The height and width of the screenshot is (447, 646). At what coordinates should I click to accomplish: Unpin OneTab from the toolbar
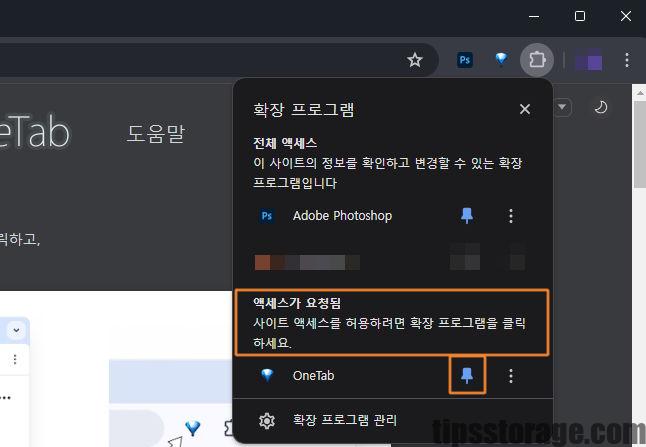click(x=467, y=375)
